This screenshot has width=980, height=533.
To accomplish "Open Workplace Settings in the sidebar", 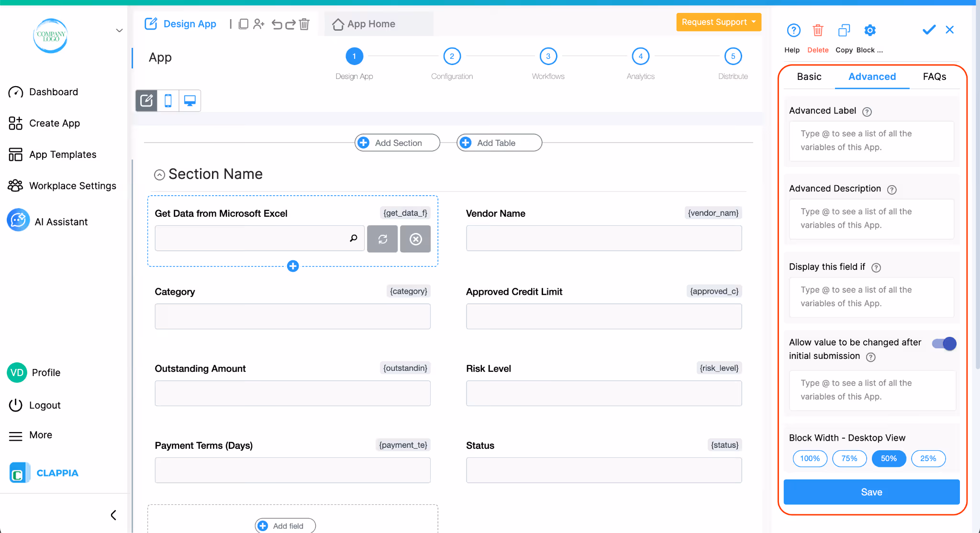I will tap(62, 186).
